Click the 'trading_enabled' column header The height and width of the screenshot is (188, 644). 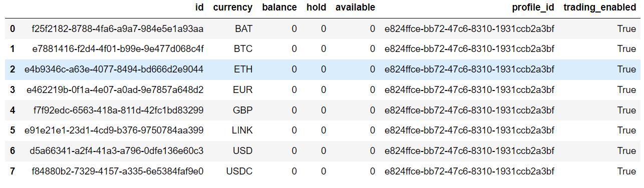pos(600,7)
